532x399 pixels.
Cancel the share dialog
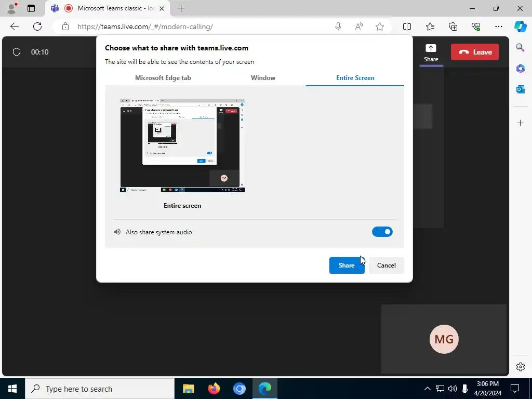coord(387,265)
